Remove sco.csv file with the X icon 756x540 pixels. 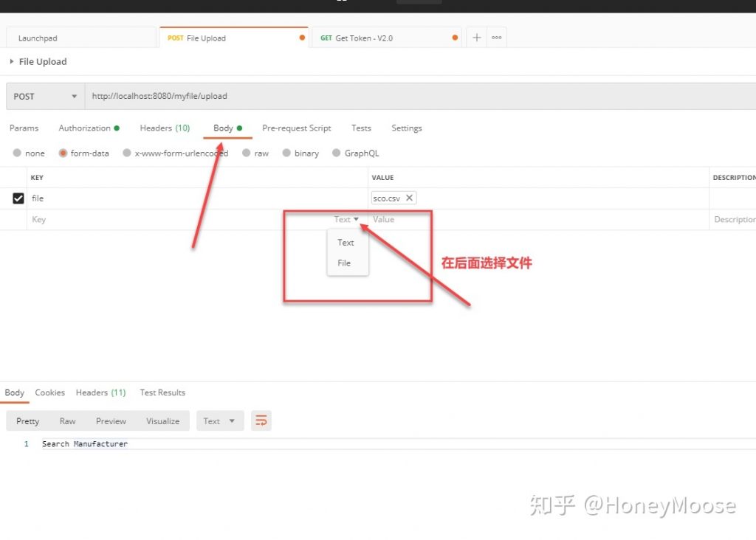410,198
